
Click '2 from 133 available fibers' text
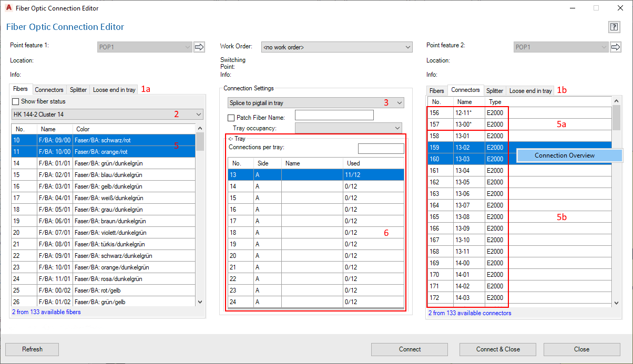tap(46, 312)
